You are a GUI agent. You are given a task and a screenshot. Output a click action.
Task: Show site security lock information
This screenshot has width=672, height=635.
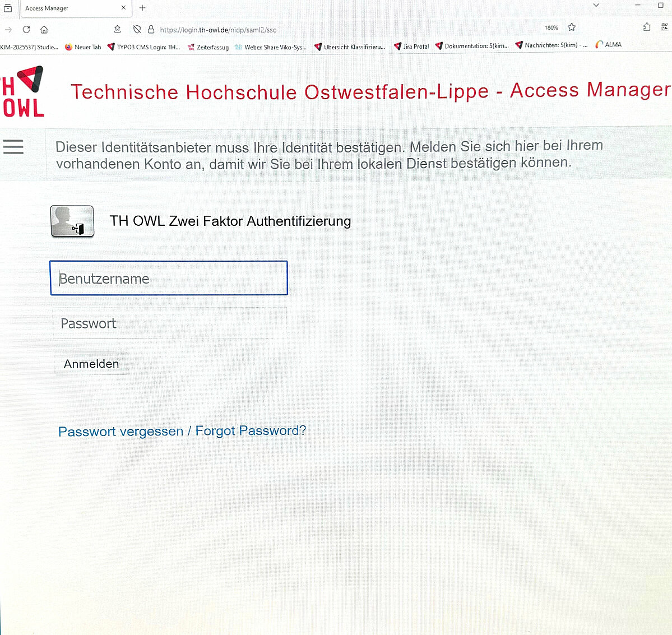(x=151, y=29)
